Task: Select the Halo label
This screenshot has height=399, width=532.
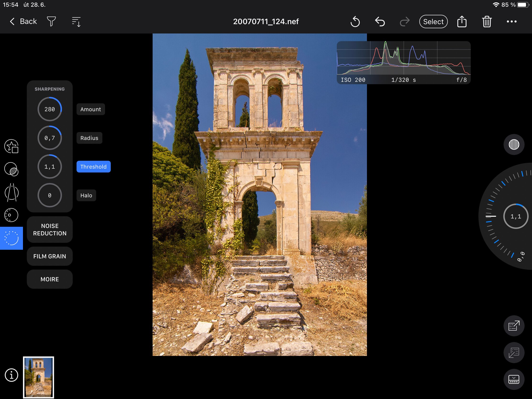Action: tap(86, 195)
